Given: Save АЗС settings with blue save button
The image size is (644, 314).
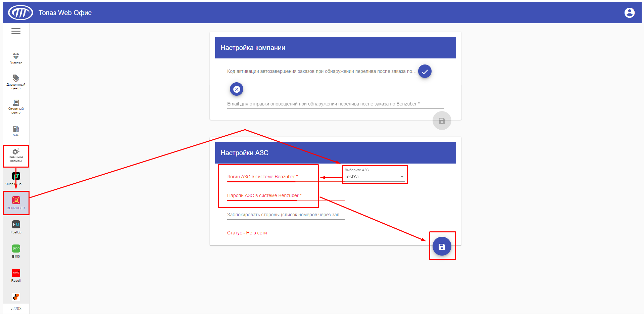Looking at the screenshot, I should (442, 246).
